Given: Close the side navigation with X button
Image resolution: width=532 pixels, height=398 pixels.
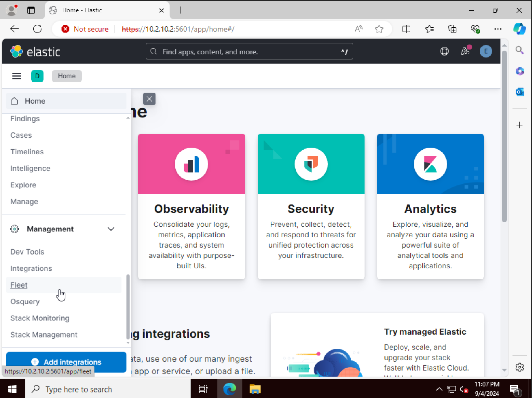Looking at the screenshot, I should 149,99.
